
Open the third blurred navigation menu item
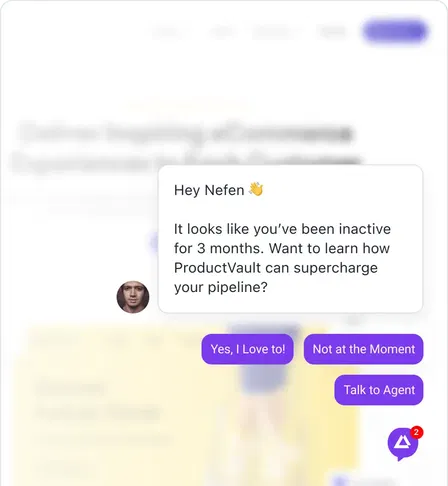(x=274, y=32)
